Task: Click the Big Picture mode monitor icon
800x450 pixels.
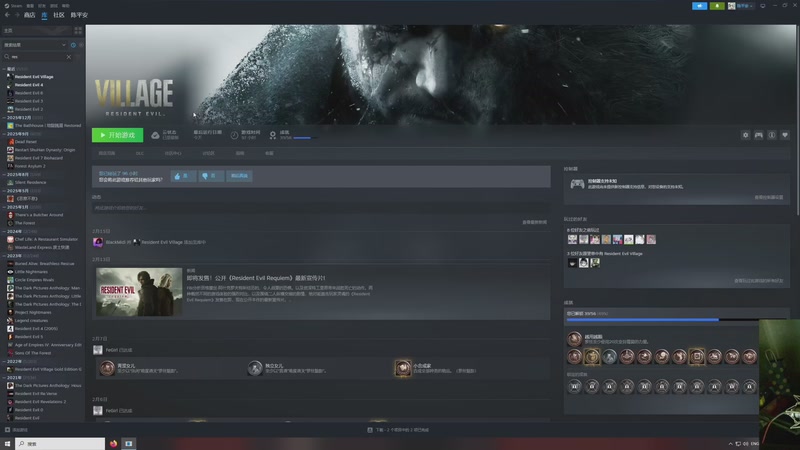Action: [763, 6]
